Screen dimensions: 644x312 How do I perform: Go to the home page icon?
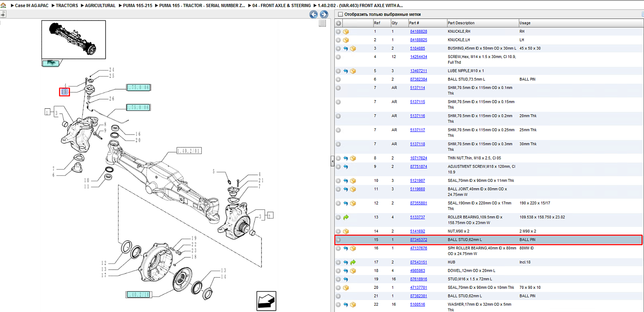[x=3, y=6]
